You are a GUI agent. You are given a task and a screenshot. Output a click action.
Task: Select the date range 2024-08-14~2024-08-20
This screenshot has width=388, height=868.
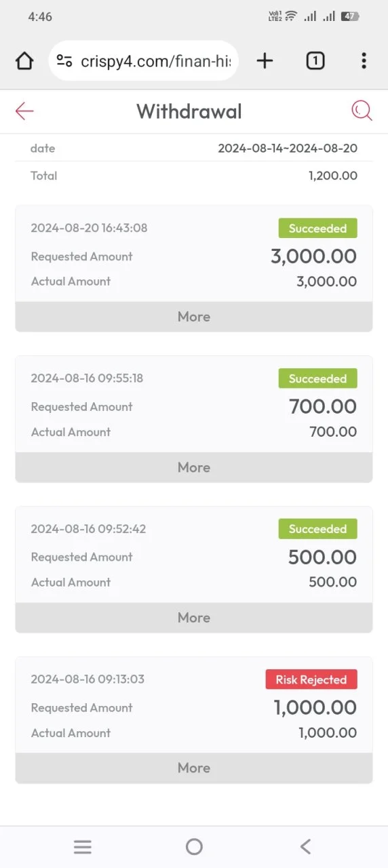[x=288, y=149]
